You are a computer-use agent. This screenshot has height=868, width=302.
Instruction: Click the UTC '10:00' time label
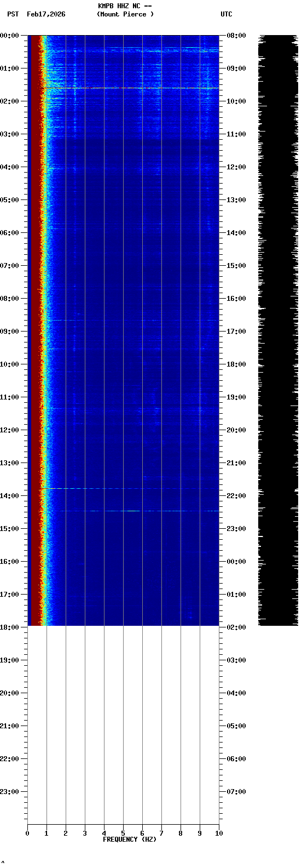pyautogui.click(x=236, y=101)
